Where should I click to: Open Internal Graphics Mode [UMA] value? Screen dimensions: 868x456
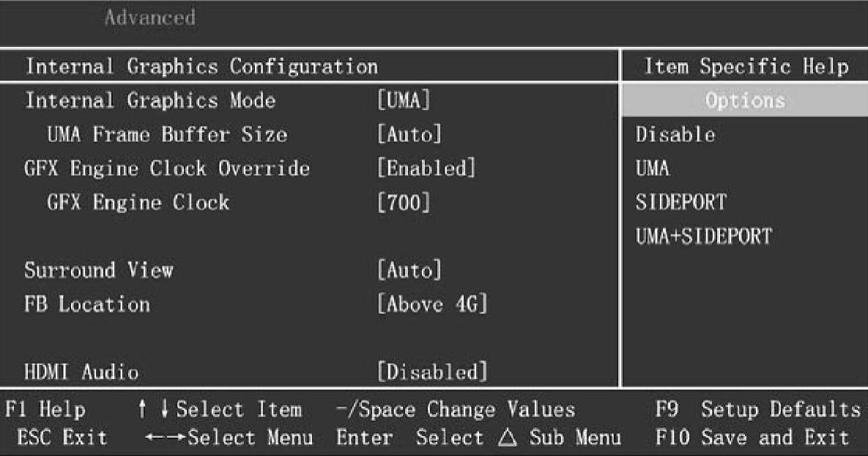point(403,100)
